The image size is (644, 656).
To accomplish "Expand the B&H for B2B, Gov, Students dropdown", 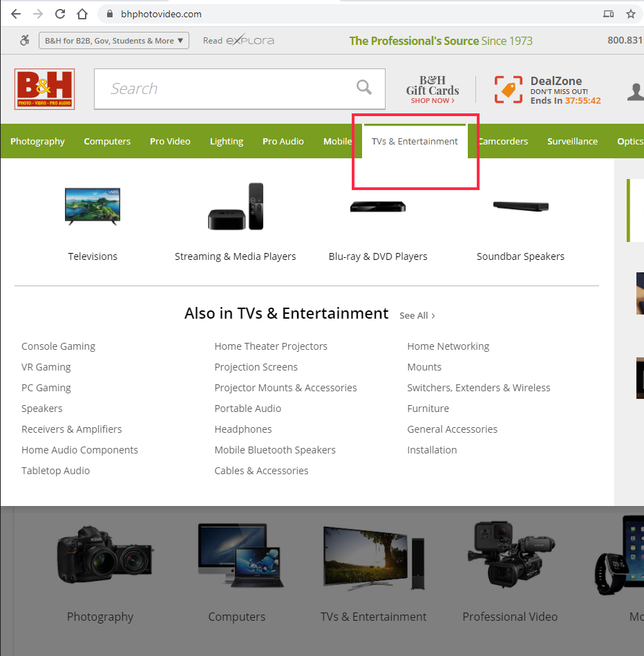I will [114, 41].
